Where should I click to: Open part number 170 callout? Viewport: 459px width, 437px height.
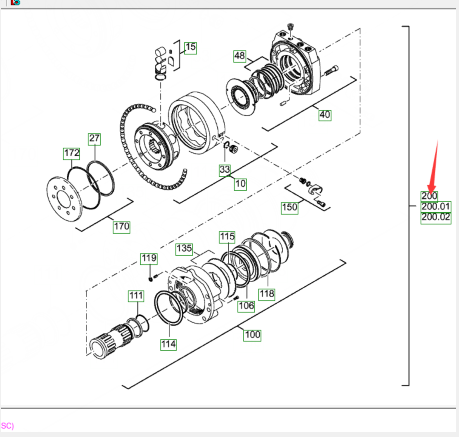pyautogui.click(x=121, y=227)
